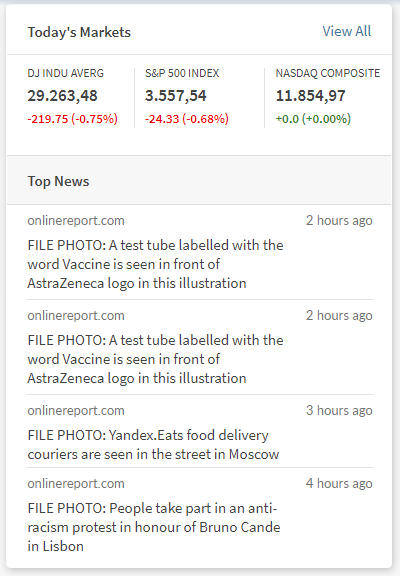The image size is (400, 576).
Task: Click onlinereport.com source above Yandex story
Action: [76, 411]
